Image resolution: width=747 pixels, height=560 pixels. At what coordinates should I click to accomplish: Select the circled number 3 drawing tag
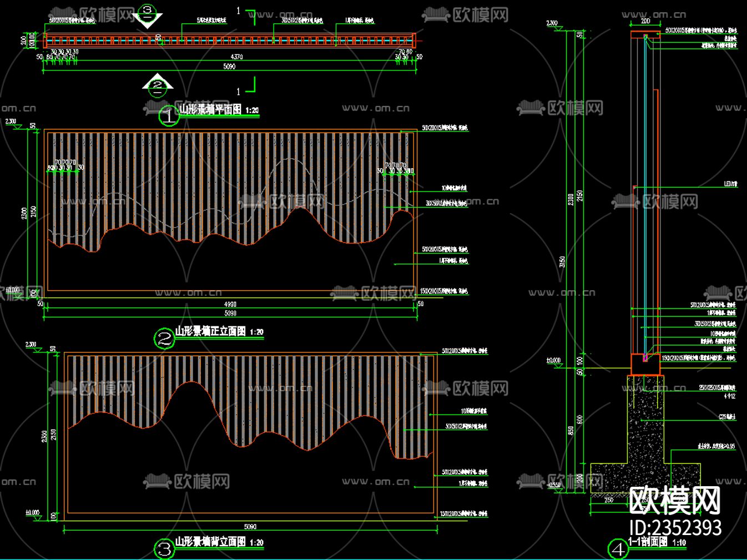tap(164, 549)
